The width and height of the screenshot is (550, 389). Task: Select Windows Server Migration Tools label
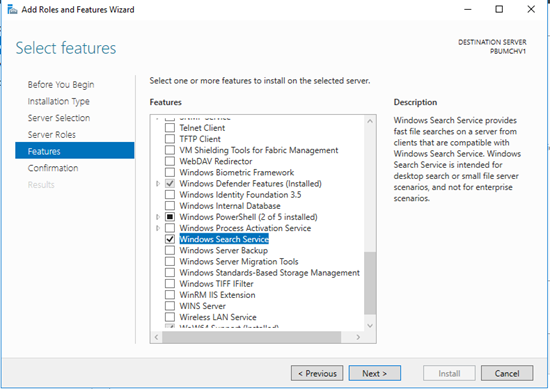[x=239, y=262]
